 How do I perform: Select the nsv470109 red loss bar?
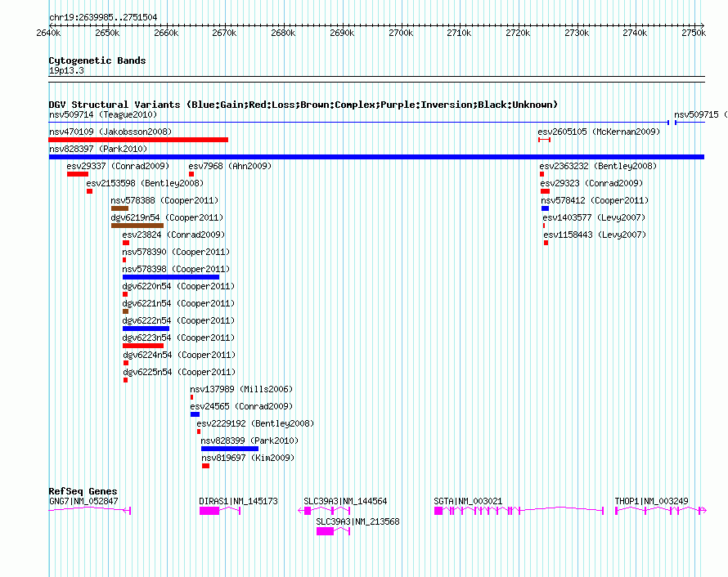pos(138,140)
